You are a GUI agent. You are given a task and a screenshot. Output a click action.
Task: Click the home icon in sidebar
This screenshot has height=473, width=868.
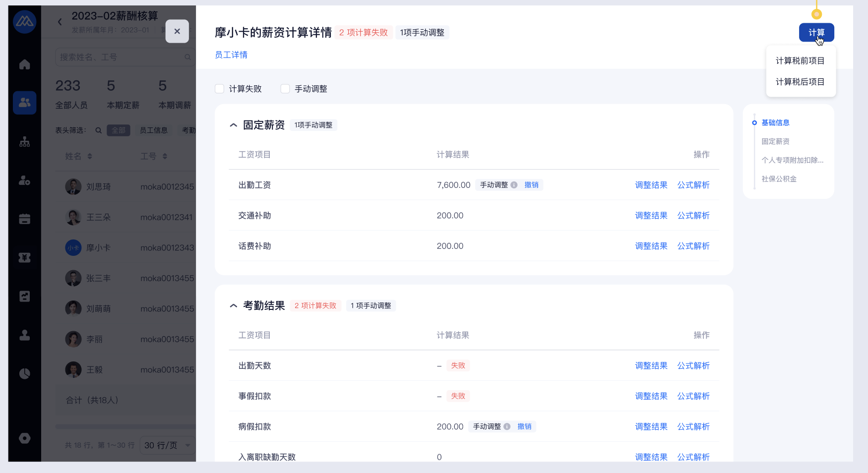(x=24, y=64)
